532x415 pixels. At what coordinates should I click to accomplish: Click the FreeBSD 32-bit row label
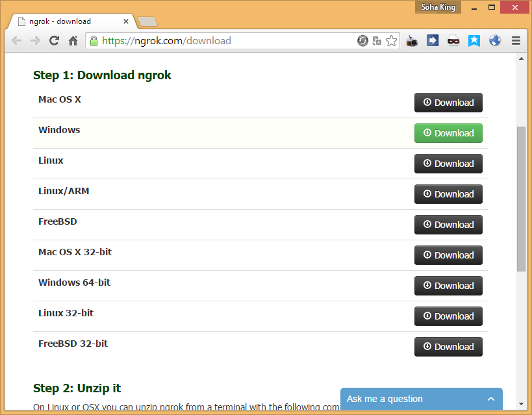(73, 344)
